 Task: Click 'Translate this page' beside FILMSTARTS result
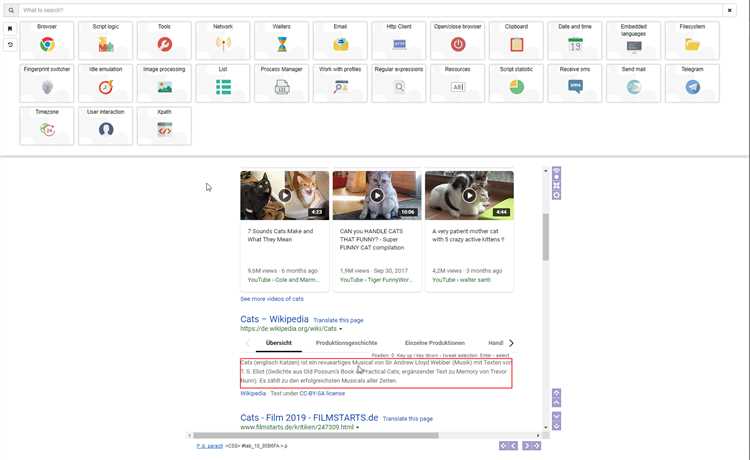(408, 419)
